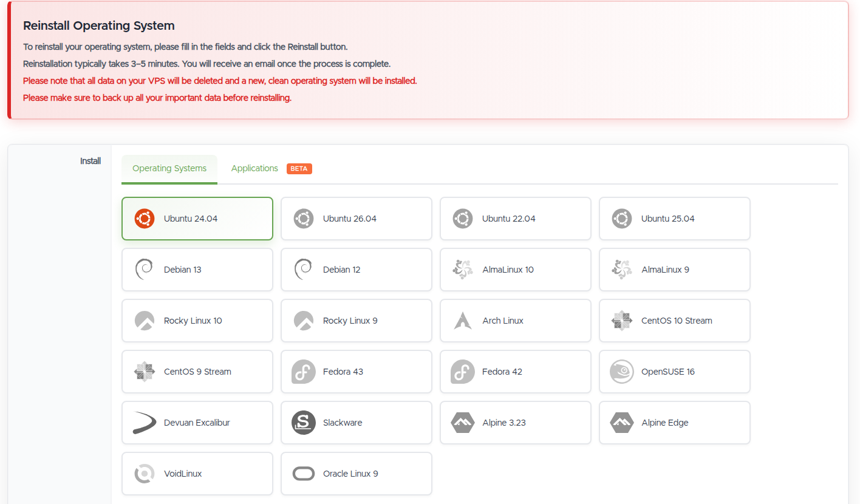
Task: Click the BETA badge next to Applications
Action: point(299,169)
